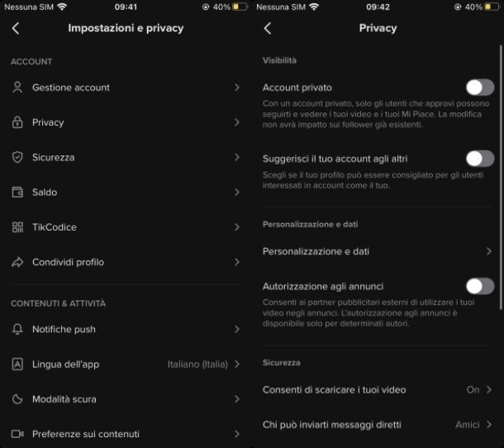Select the Sicurezza shield icon
504x448 pixels.
pyautogui.click(x=17, y=157)
